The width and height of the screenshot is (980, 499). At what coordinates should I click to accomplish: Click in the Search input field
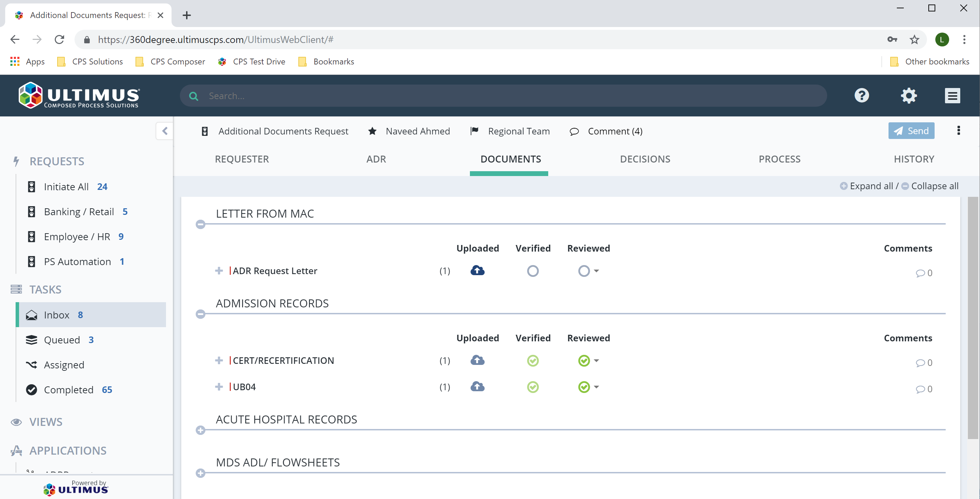coord(503,95)
